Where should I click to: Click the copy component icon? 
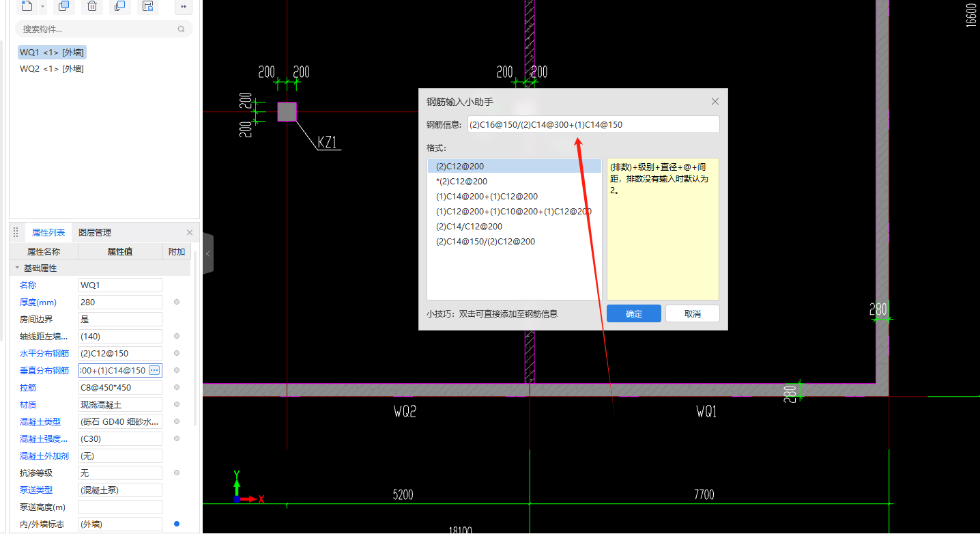(63, 6)
